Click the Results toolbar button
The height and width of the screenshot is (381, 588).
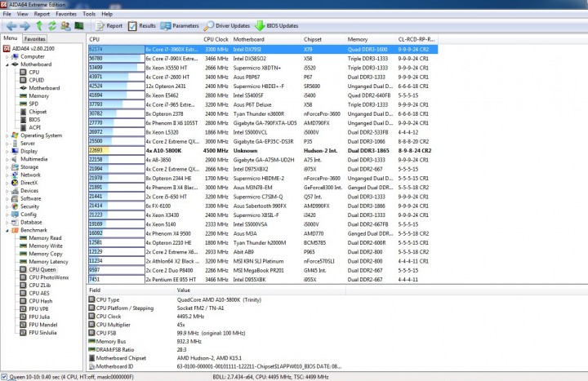click(x=142, y=26)
